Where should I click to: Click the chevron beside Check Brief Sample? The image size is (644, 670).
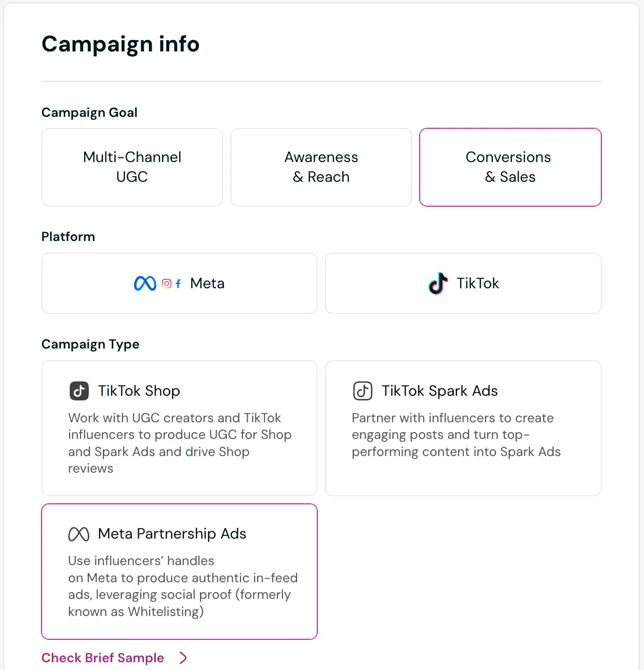coord(183,658)
